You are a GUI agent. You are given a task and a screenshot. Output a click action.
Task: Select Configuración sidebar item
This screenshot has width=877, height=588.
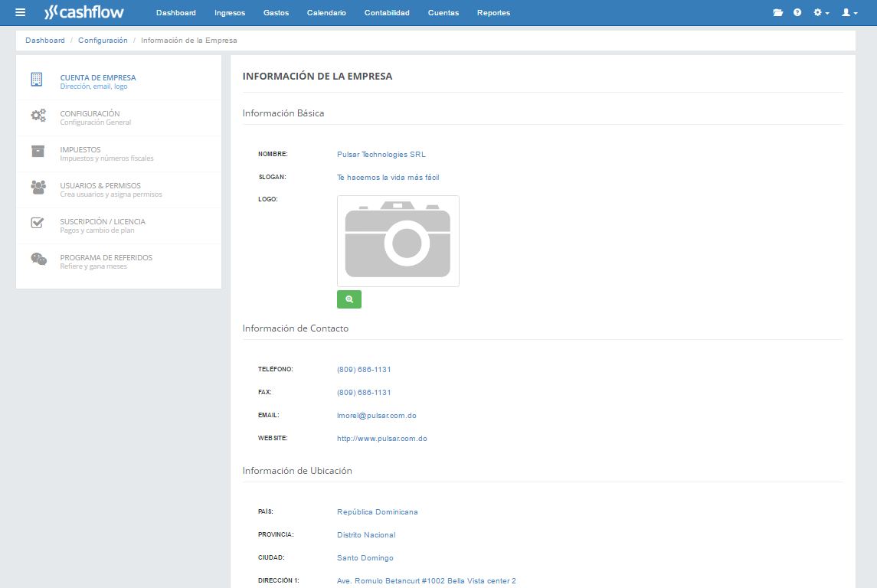[119, 117]
